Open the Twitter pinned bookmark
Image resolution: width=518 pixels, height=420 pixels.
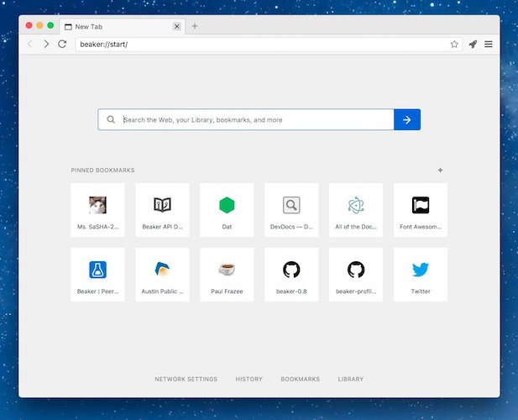tap(421, 275)
